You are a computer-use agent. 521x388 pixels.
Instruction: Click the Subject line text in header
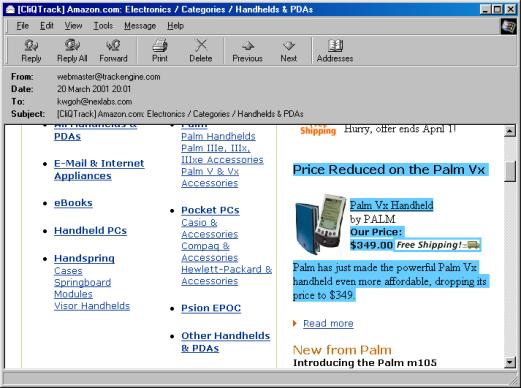click(180, 114)
